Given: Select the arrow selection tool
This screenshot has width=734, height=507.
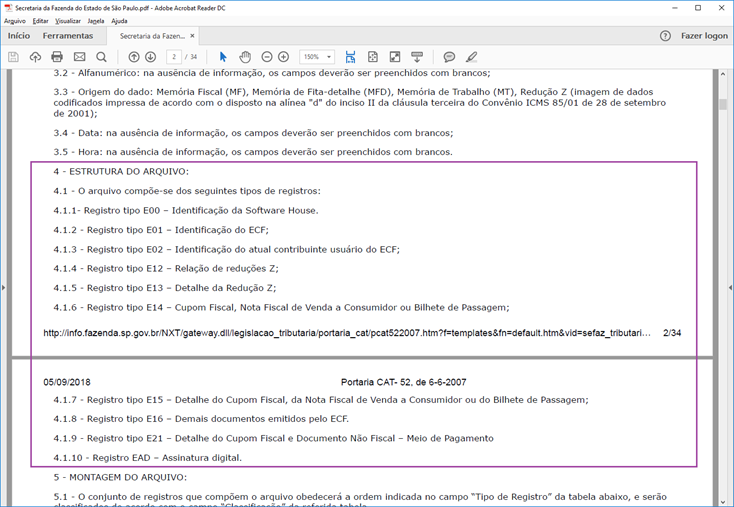Looking at the screenshot, I should tap(223, 57).
